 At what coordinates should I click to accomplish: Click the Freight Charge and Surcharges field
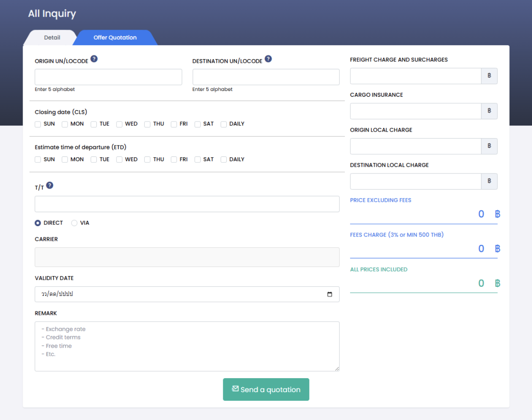[416, 76]
